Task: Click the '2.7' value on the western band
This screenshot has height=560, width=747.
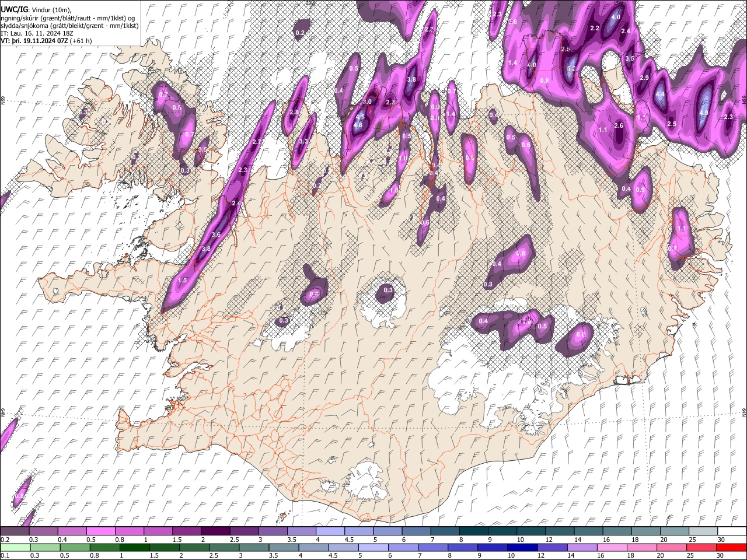Action: tap(256, 142)
